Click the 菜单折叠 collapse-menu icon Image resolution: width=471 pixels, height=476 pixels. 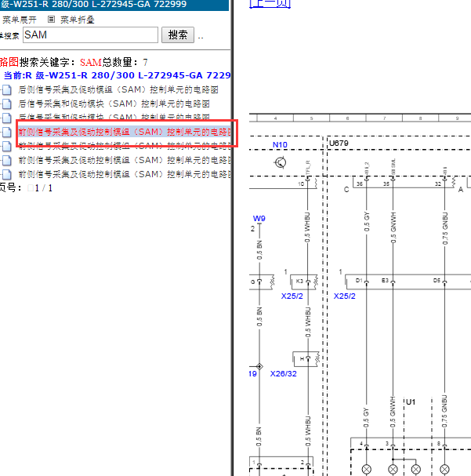point(51,20)
